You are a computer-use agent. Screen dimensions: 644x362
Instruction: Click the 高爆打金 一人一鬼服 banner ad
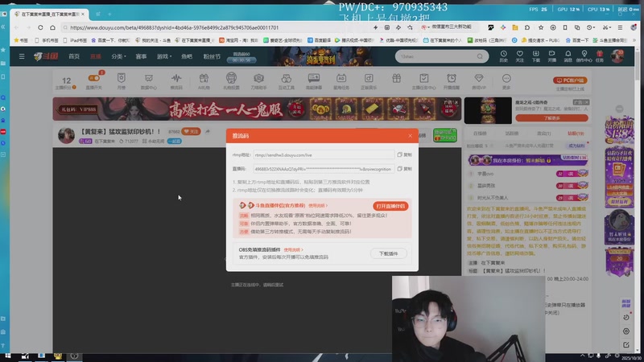tap(257, 109)
